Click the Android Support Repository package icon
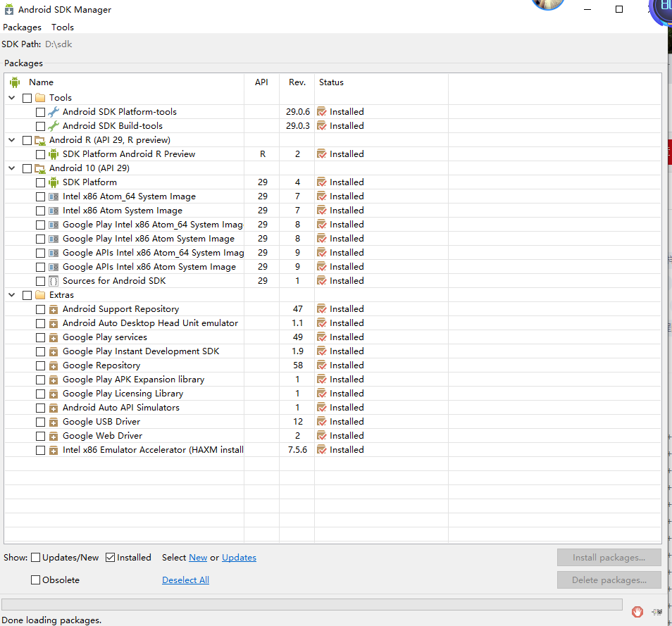 click(x=54, y=310)
